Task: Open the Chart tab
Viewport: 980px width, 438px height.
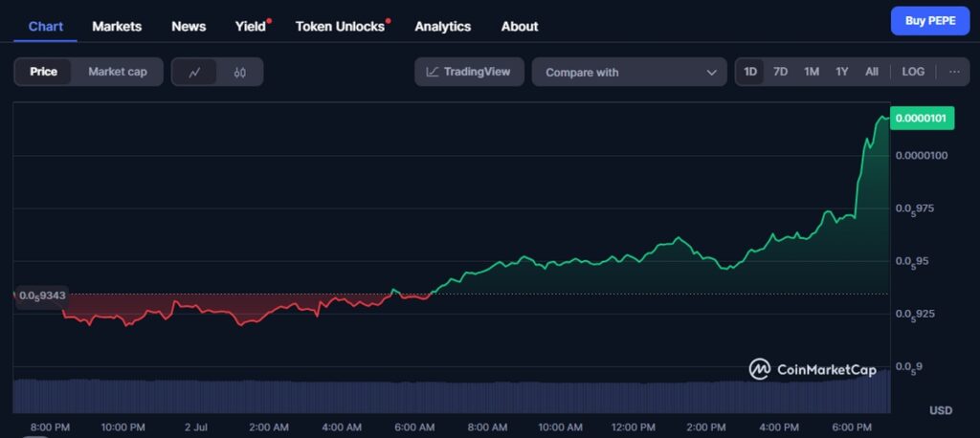Action: pos(46,26)
